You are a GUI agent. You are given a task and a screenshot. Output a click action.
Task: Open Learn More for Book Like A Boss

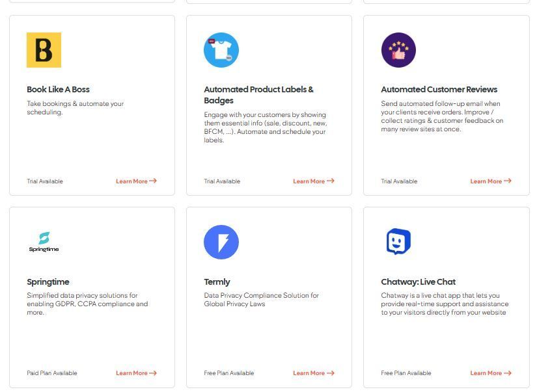[x=136, y=181]
